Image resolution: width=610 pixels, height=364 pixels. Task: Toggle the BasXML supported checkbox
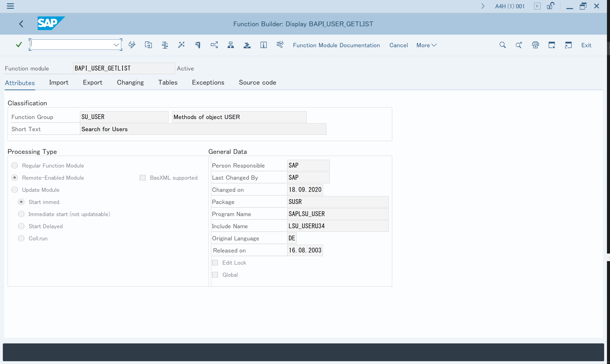(143, 178)
